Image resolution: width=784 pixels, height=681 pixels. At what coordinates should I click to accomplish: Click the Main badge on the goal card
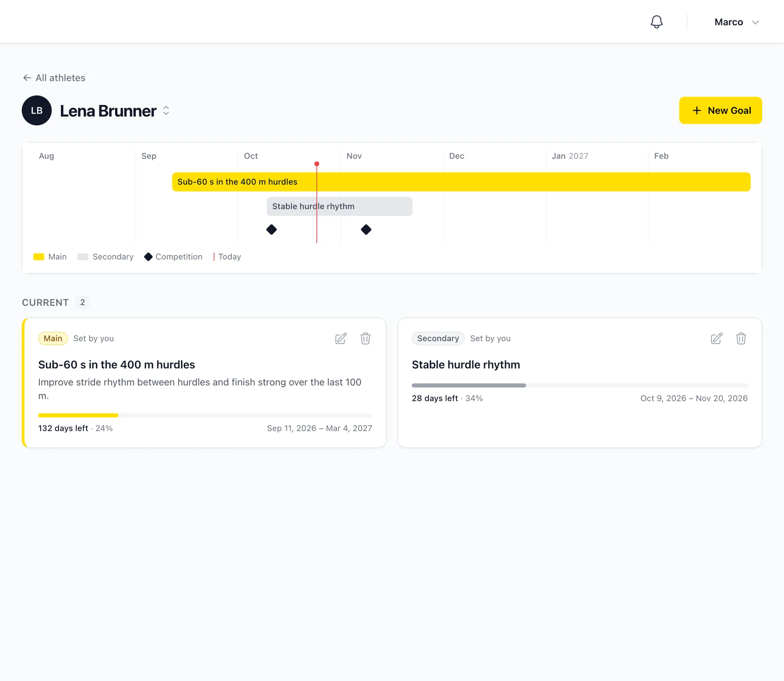coord(53,339)
